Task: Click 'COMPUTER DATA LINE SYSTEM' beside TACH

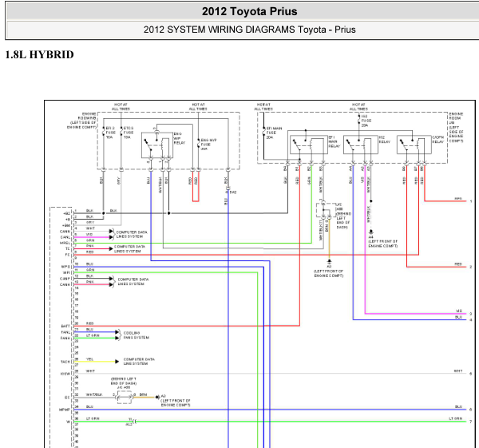Action: 139,362
